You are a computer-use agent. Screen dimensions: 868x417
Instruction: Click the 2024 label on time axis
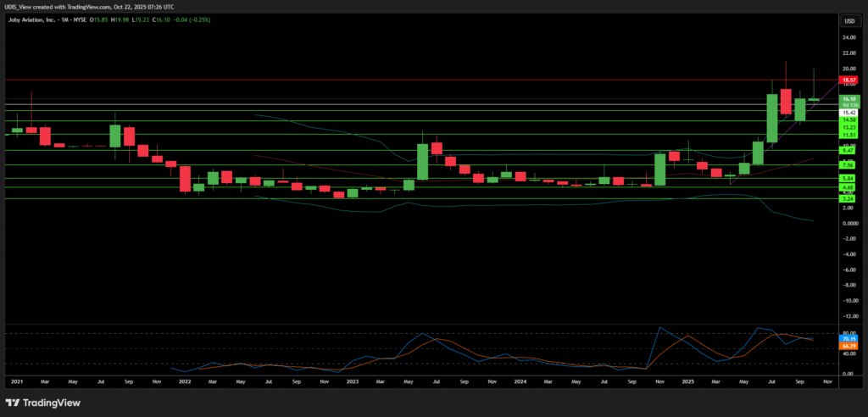pos(519,382)
